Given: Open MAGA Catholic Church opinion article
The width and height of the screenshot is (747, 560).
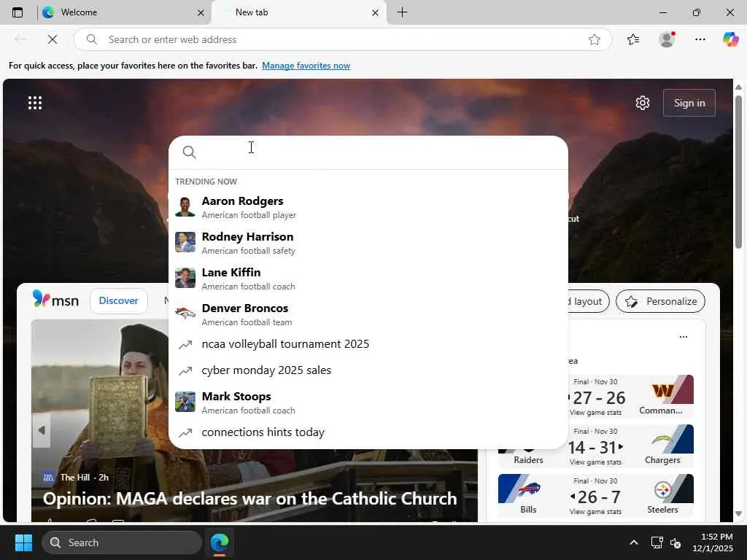Looking at the screenshot, I should [249, 499].
